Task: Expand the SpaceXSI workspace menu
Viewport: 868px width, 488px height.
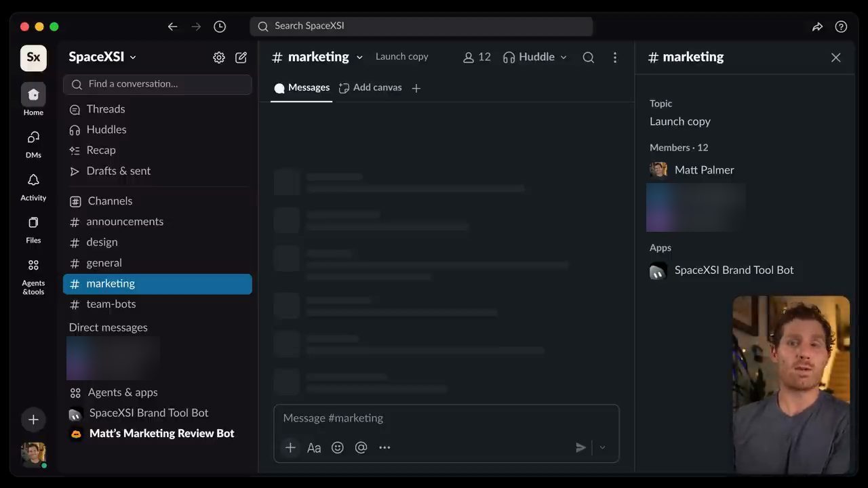Action: (102, 57)
